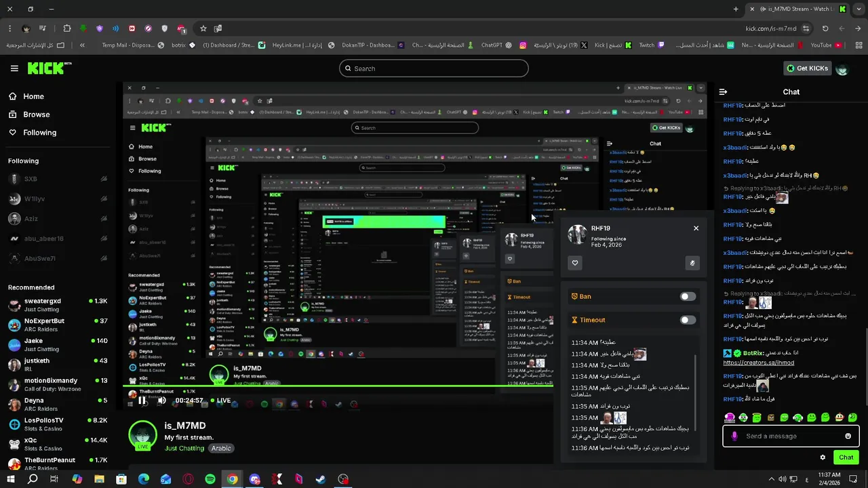Select the first purple emote in emote row

coord(730,418)
